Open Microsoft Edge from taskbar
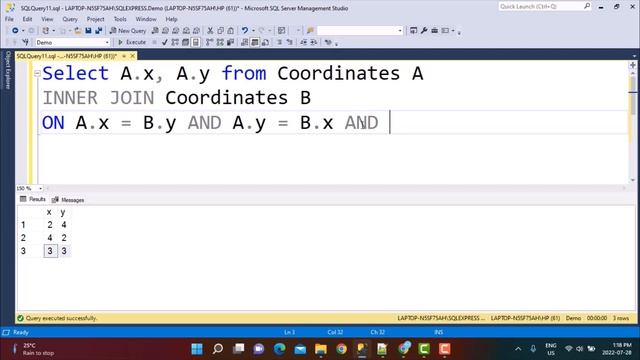Viewport: 640px width, 360px height. point(280,349)
